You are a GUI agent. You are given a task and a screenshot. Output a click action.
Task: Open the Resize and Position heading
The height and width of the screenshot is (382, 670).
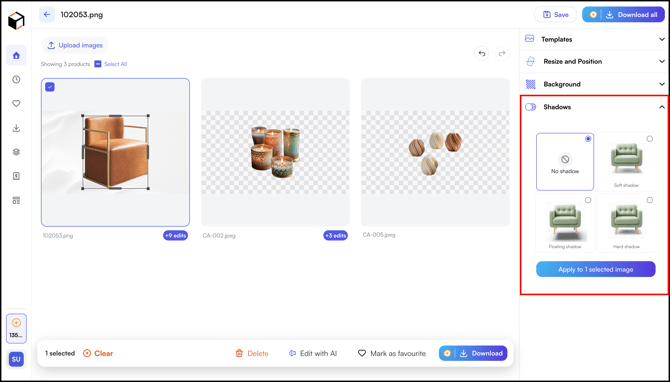(573, 62)
